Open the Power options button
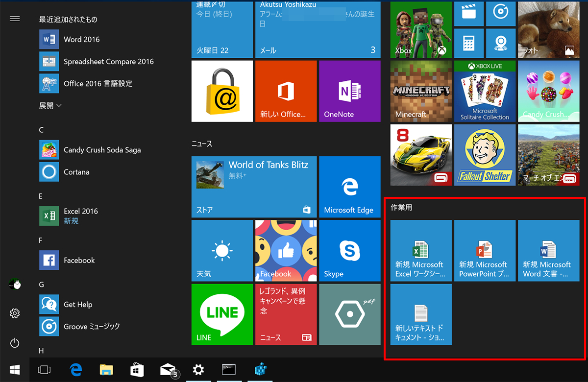588x382 pixels. click(x=15, y=343)
